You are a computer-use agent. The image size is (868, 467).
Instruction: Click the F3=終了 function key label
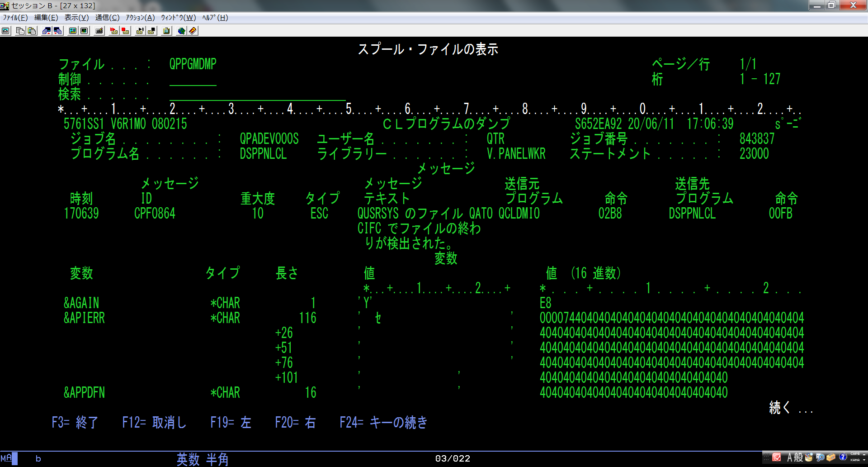[75, 422]
